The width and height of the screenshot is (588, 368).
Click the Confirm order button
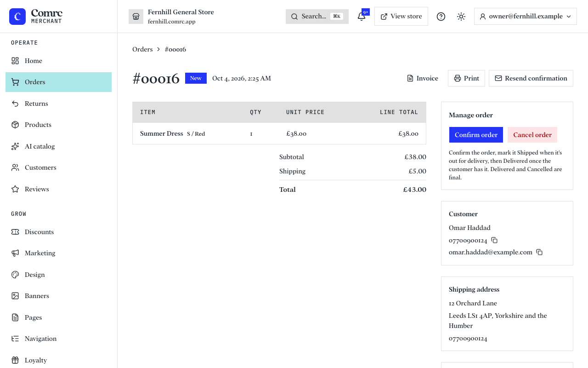(476, 135)
